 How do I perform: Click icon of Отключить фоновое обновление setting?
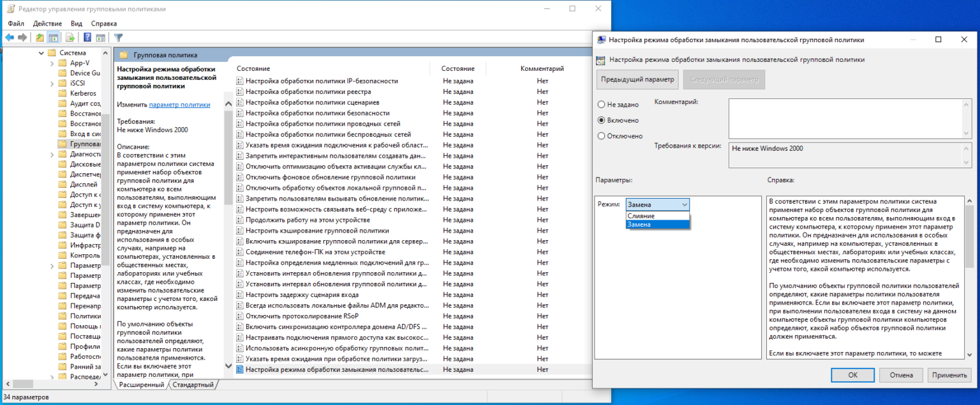pyautogui.click(x=240, y=177)
